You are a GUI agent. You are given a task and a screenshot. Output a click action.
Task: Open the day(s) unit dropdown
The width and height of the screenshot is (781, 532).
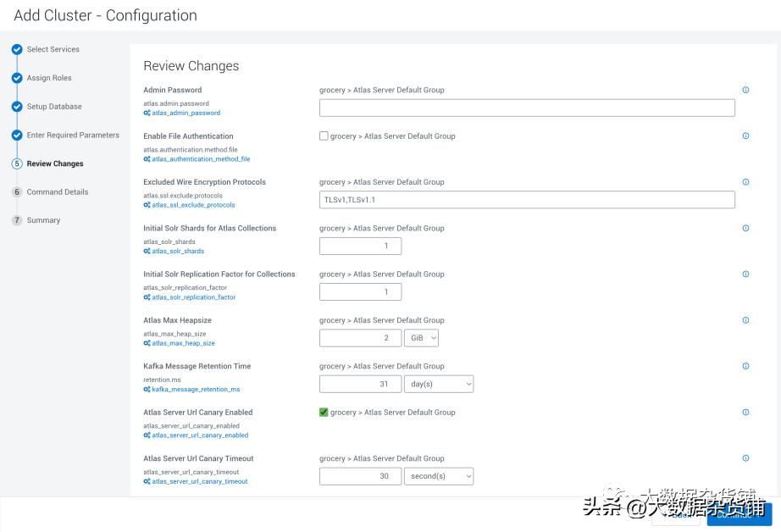click(439, 384)
